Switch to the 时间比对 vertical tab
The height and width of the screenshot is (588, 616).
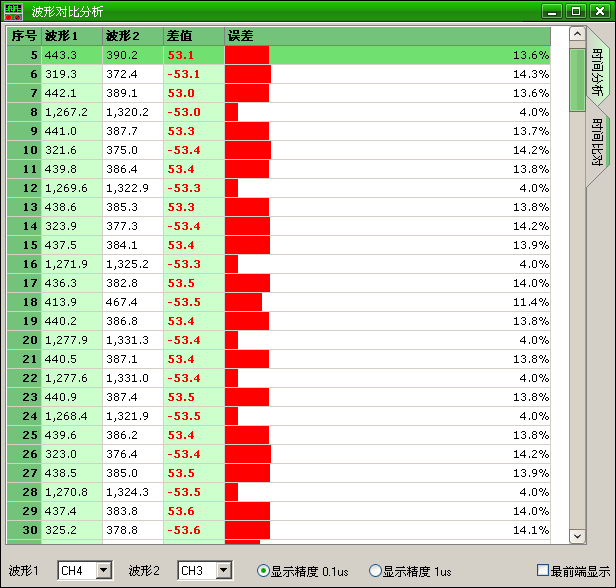coord(597,142)
